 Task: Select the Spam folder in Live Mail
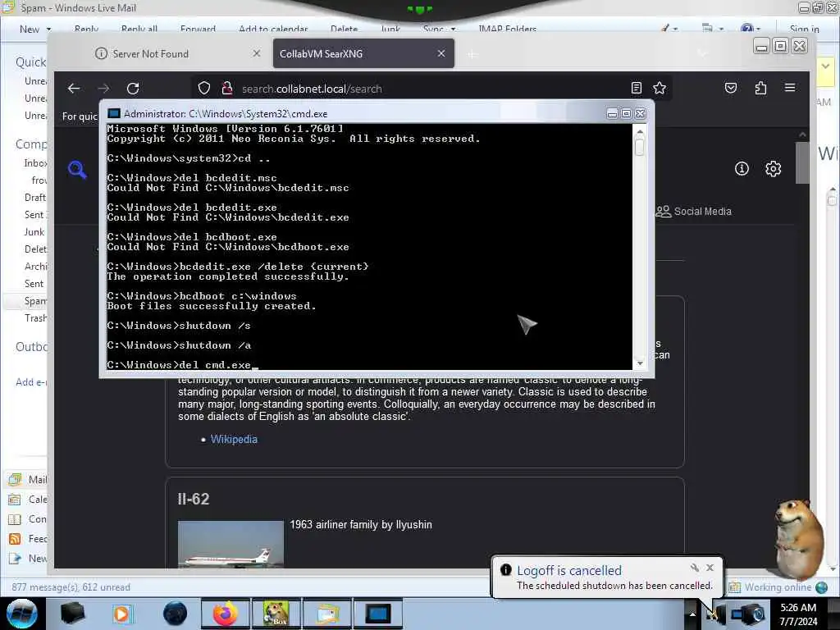click(35, 301)
